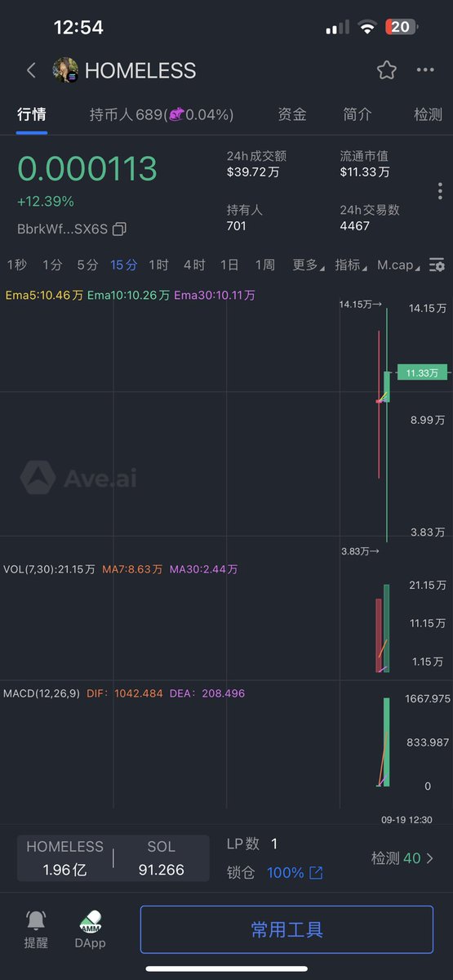Screen dimensions: 453x980
Task: Expand the M.cap display dropdown
Action: [x=399, y=265]
